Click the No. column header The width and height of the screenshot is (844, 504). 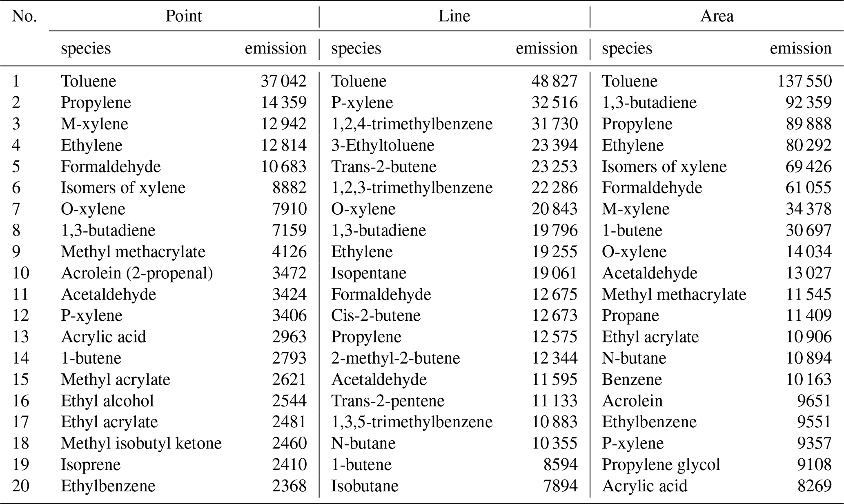pos(24,16)
